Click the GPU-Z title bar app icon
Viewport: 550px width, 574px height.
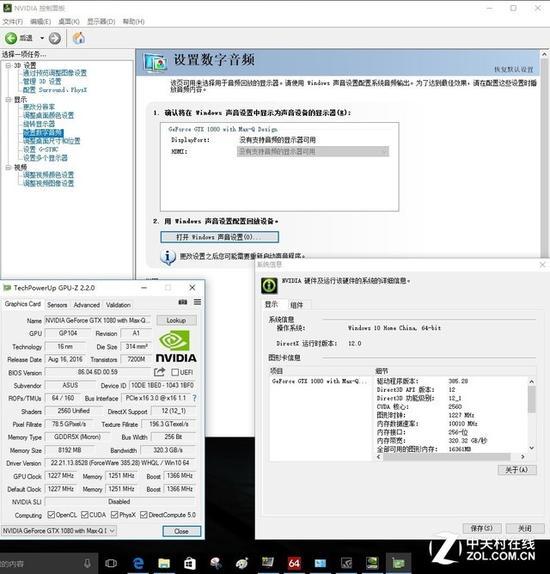pyautogui.click(x=7, y=288)
